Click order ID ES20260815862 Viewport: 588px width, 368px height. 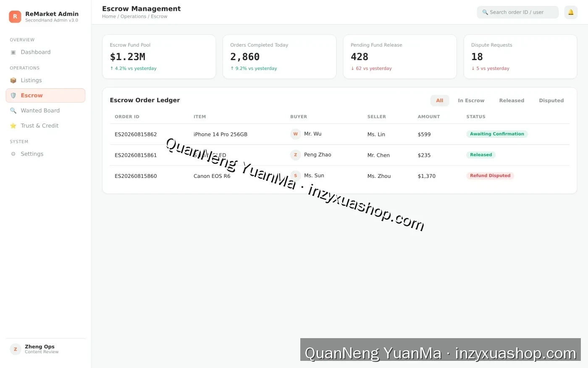pos(136,135)
